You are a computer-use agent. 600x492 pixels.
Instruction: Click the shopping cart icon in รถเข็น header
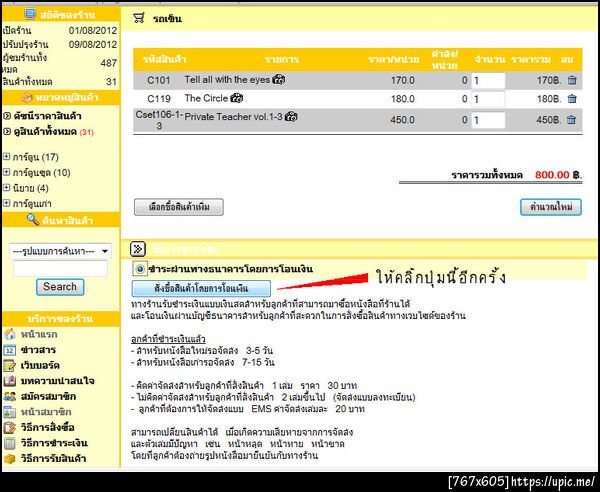coord(139,18)
